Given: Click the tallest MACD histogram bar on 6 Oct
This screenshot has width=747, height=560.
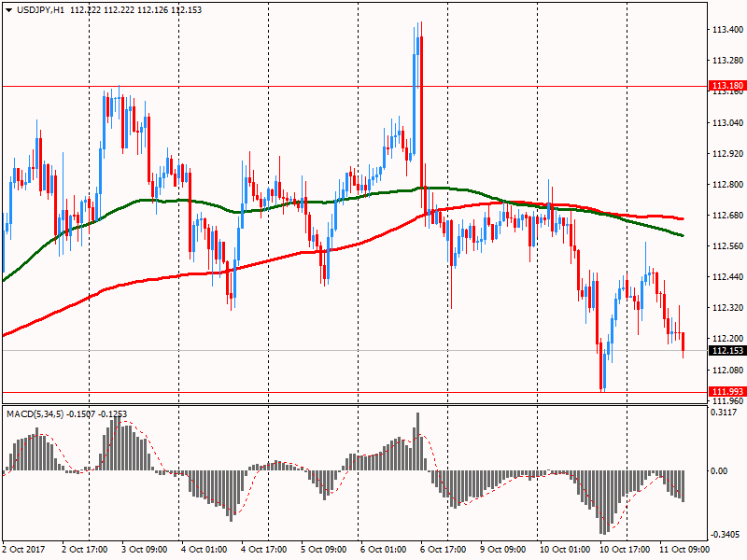Looking at the screenshot, I should [417, 441].
